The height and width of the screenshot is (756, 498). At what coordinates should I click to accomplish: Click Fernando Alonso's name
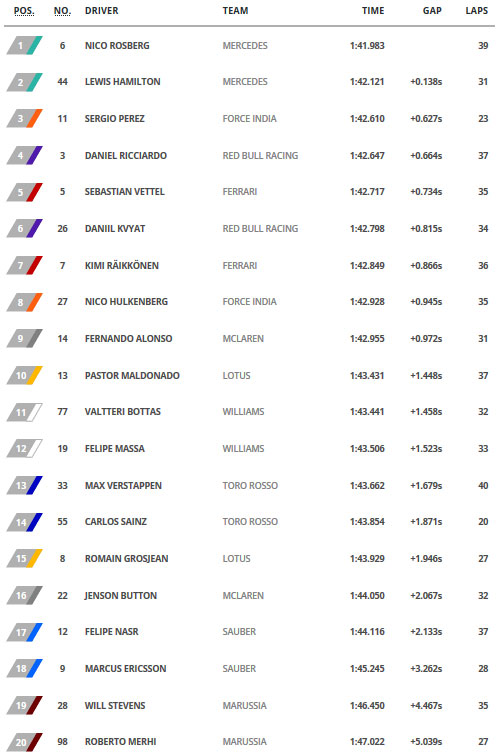pyautogui.click(x=128, y=338)
